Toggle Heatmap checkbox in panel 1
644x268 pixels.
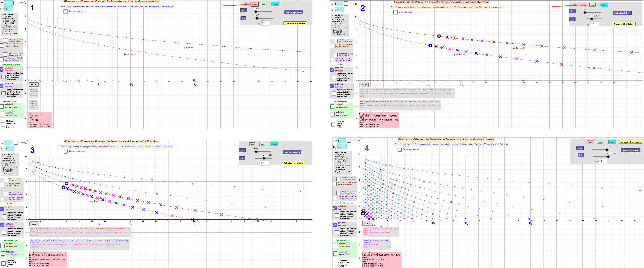3,124
